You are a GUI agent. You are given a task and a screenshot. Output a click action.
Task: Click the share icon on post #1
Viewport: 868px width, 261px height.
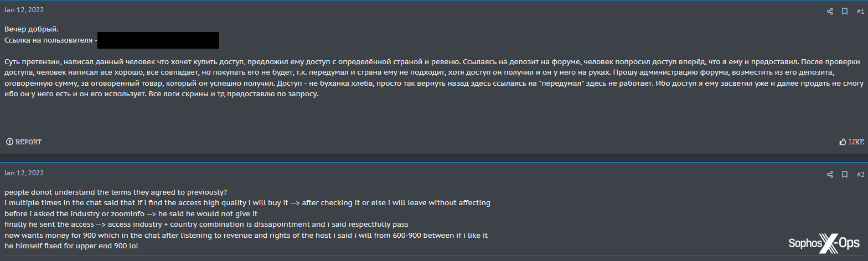tap(830, 11)
